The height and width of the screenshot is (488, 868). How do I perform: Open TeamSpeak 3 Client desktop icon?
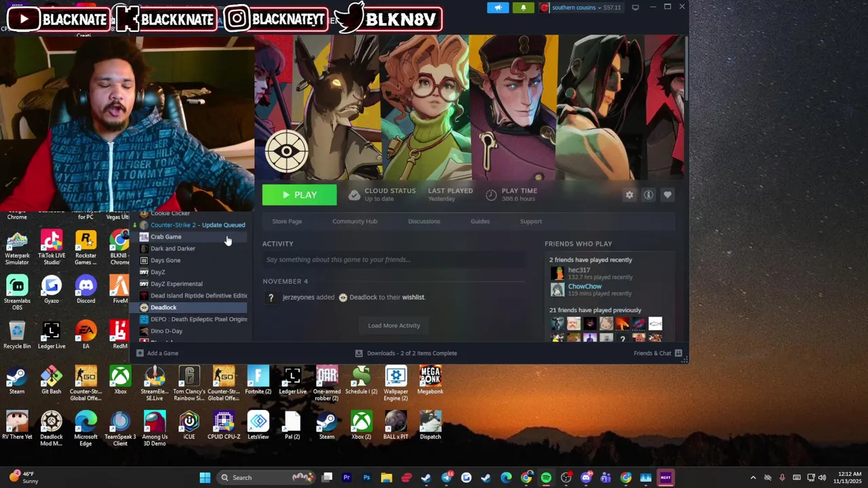[120, 428]
